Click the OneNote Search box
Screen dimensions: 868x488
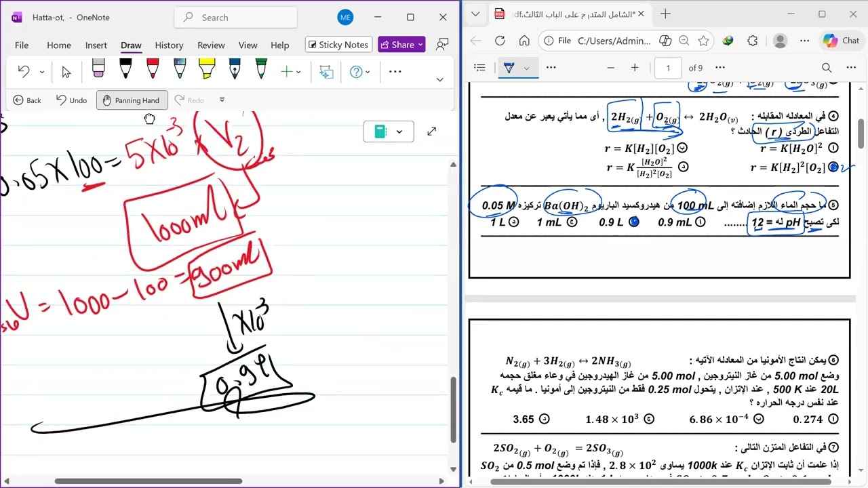[235, 18]
